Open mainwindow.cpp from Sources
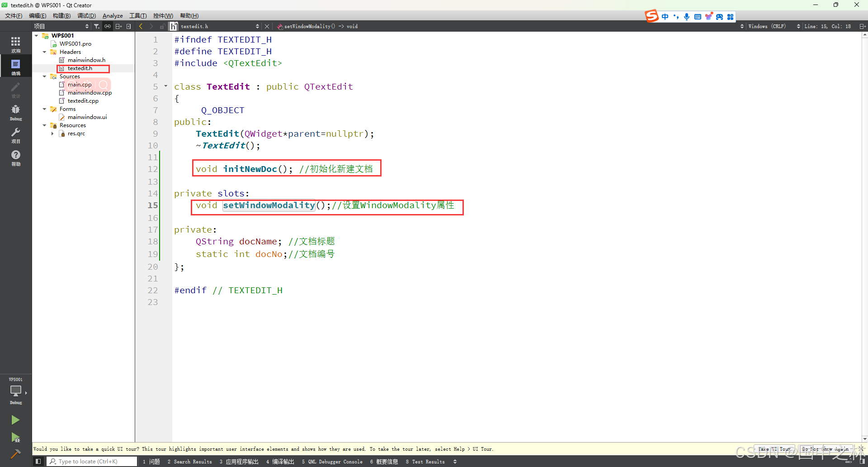Image resolution: width=868 pixels, height=467 pixels. tap(90, 93)
